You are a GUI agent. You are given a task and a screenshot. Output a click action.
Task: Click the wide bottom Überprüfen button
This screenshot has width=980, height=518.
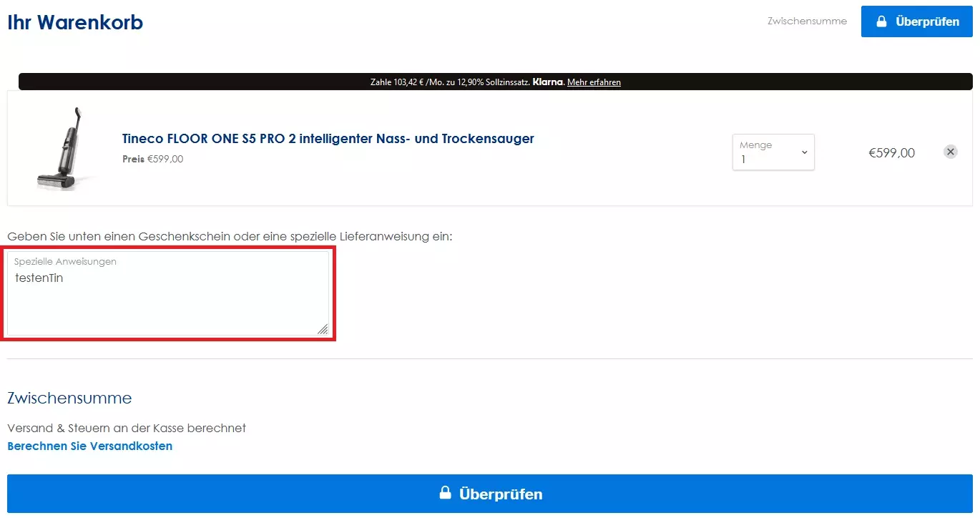(x=489, y=494)
